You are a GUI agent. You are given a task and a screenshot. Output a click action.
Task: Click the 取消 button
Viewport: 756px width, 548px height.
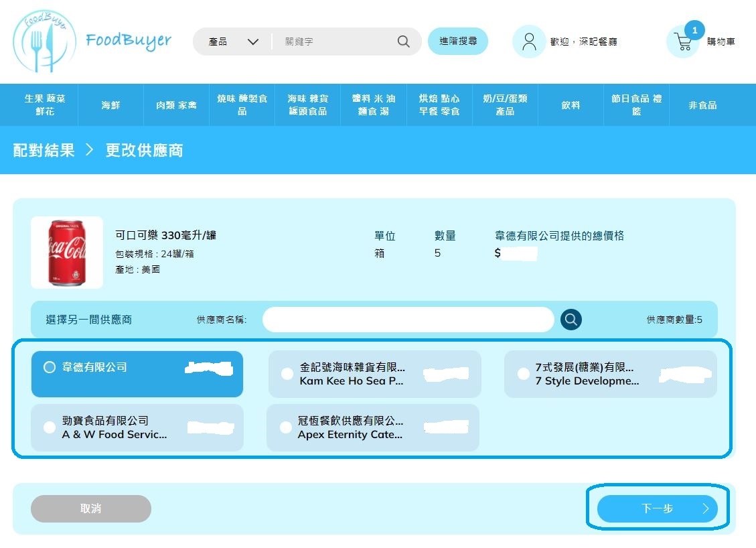coord(91,508)
